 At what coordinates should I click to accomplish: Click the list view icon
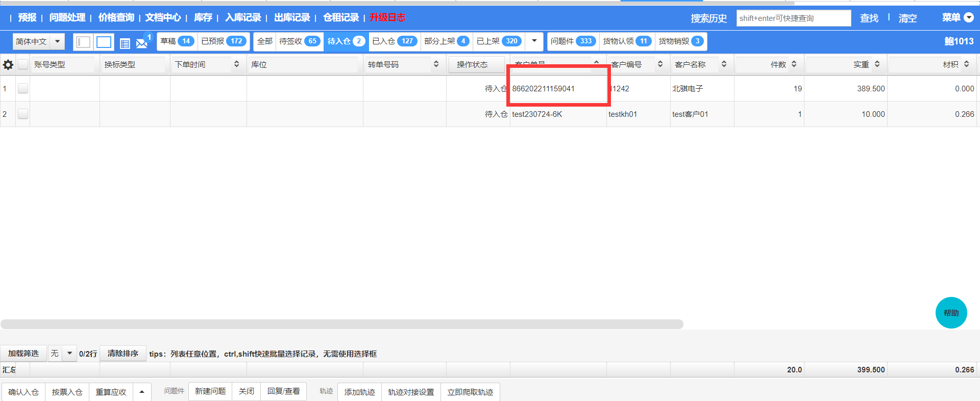[125, 43]
